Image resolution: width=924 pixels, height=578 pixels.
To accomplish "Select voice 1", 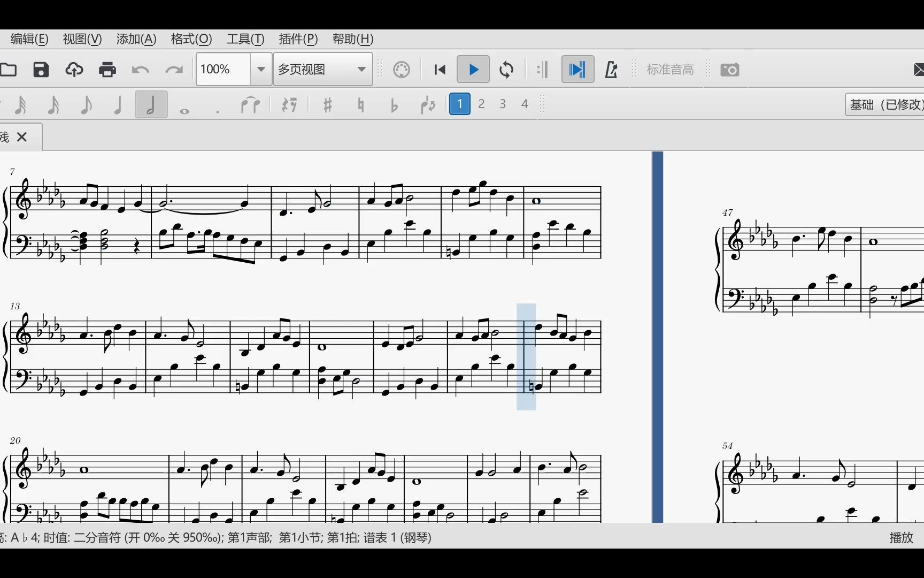I will [459, 104].
